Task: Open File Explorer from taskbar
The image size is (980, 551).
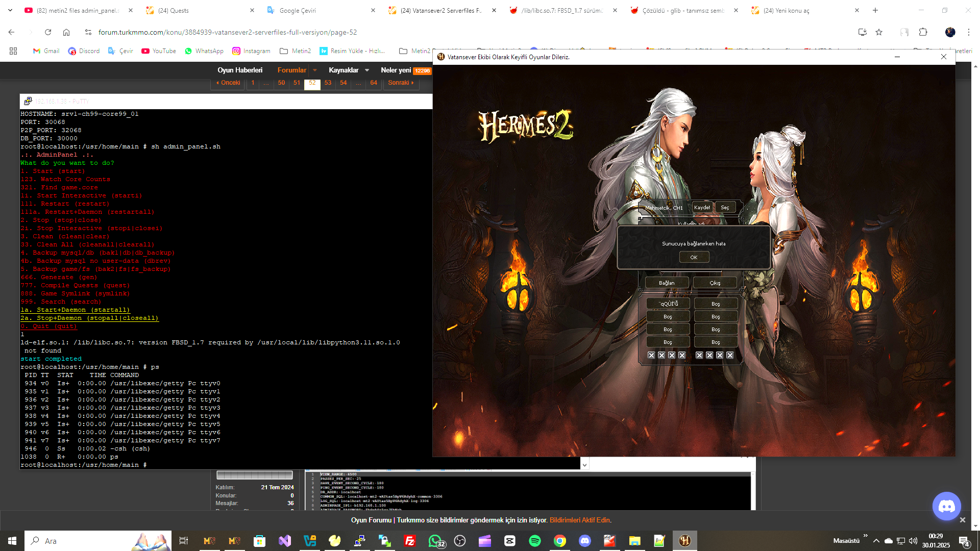Action: (634, 541)
